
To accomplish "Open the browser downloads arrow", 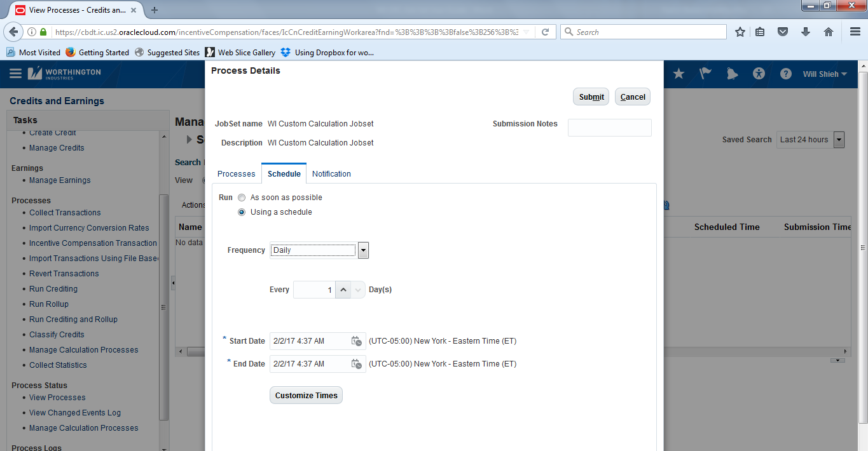I will point(806,32).
